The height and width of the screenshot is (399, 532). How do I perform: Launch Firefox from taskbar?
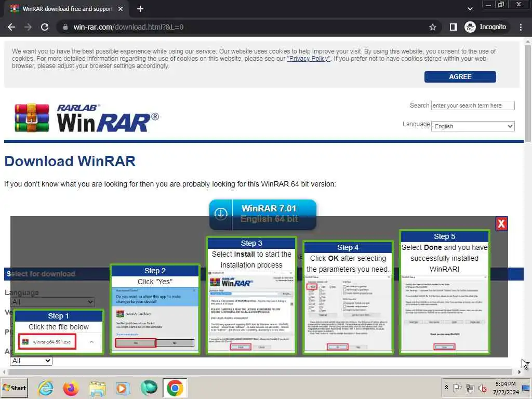point(71,388)
